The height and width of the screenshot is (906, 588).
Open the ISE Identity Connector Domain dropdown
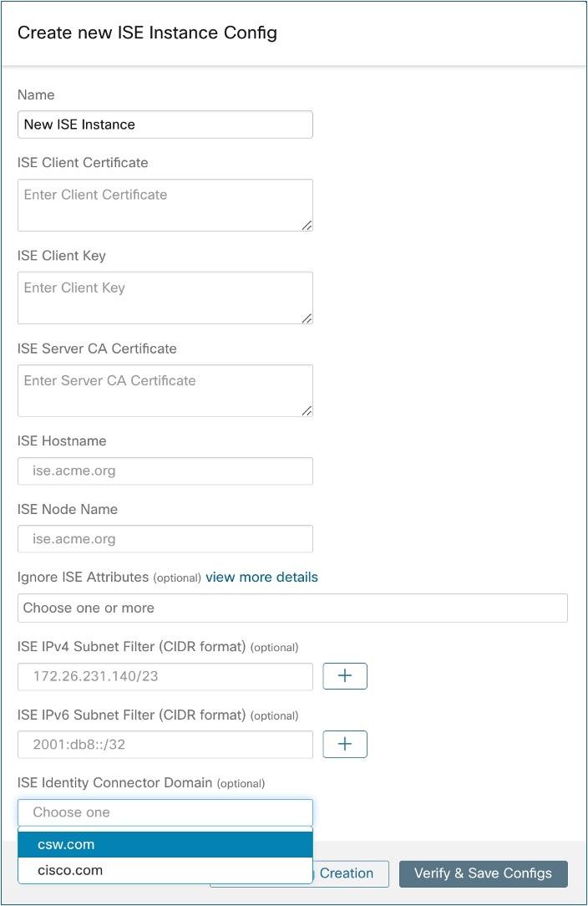point(165,812)
